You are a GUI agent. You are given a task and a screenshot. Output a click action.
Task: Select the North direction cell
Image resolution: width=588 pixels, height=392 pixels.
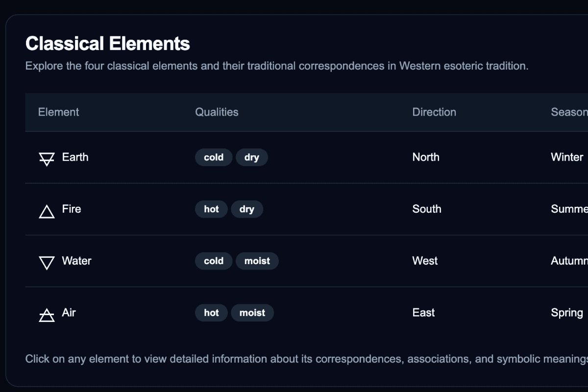[426, 157]
